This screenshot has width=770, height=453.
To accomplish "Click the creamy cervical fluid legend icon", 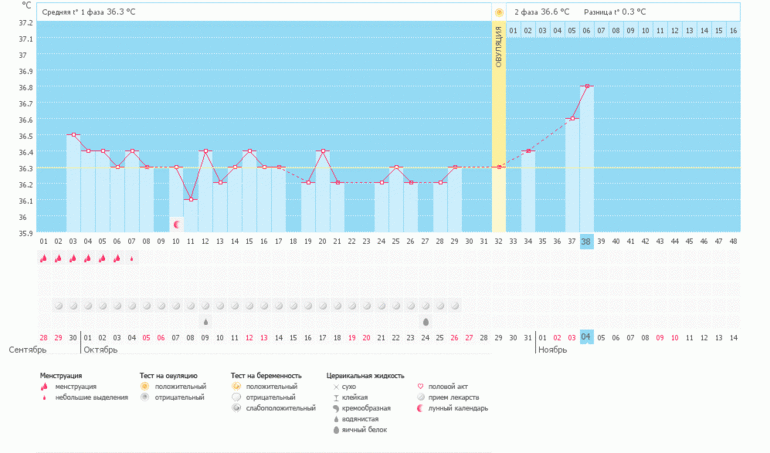I will pos(336,408).
